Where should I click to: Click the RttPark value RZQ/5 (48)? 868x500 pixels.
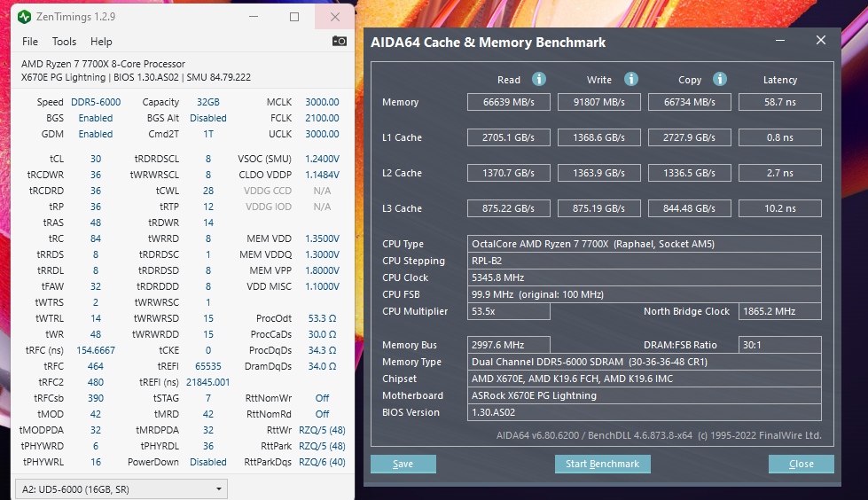[x=322, y=446]
